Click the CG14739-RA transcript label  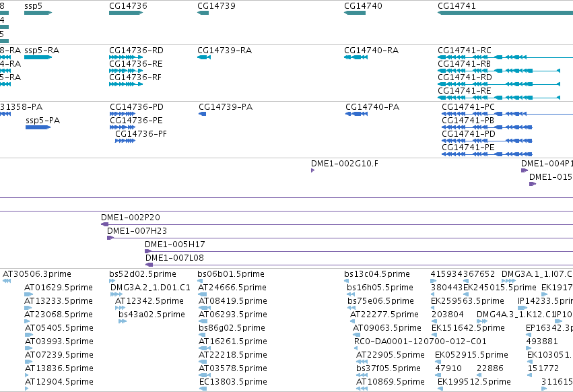[225, 51]
